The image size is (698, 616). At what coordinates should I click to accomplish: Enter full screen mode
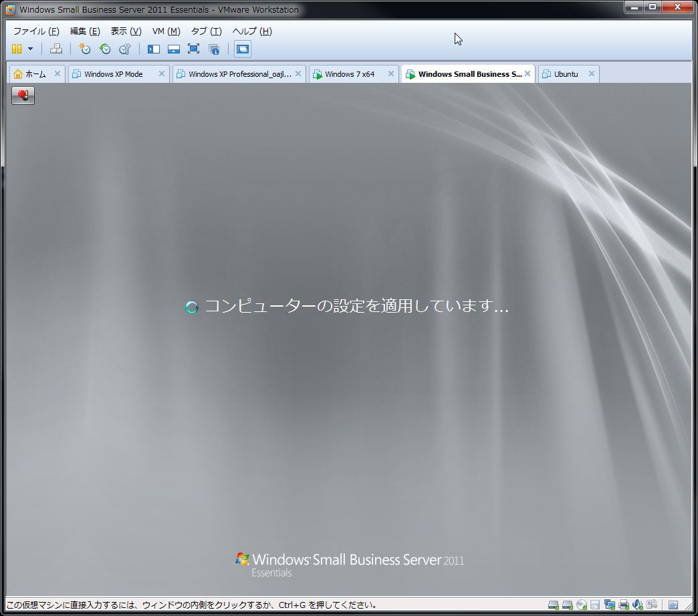click(194, 49)
